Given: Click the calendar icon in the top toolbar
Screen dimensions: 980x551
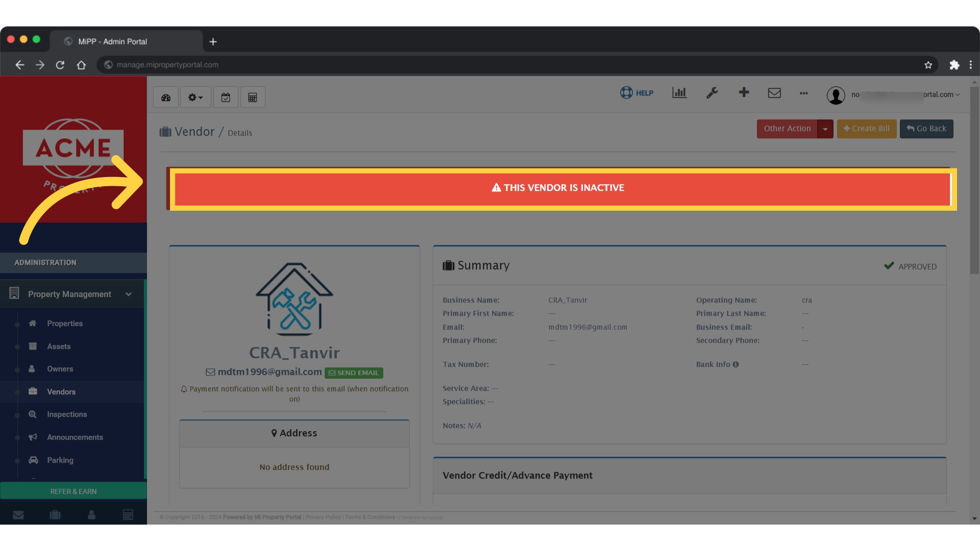Looking at the screenshot, I should pos(226,96).
